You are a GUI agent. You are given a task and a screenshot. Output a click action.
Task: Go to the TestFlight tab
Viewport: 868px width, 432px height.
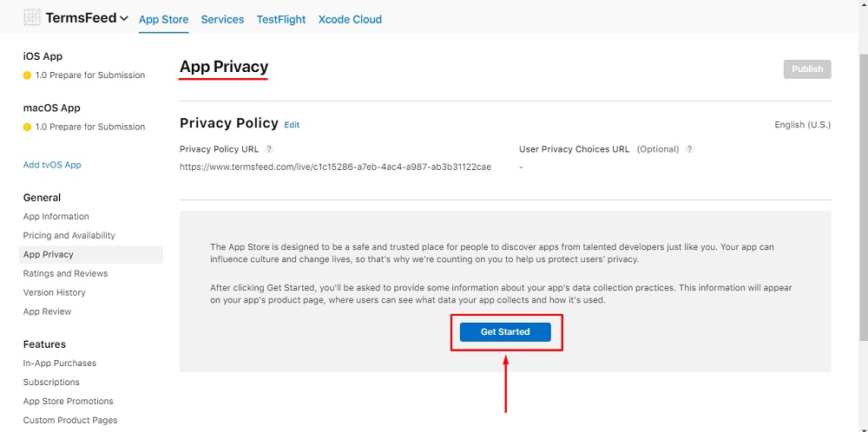[x=281, y=19]
